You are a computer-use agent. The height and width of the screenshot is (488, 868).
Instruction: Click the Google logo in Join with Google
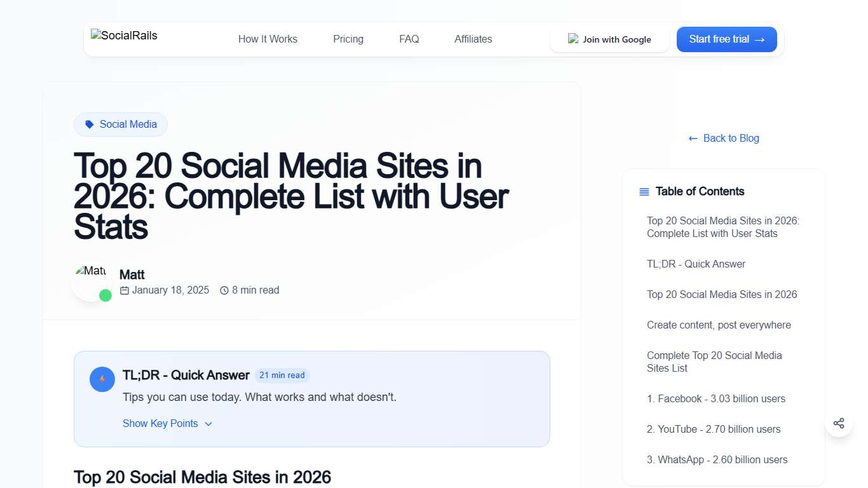573,39
